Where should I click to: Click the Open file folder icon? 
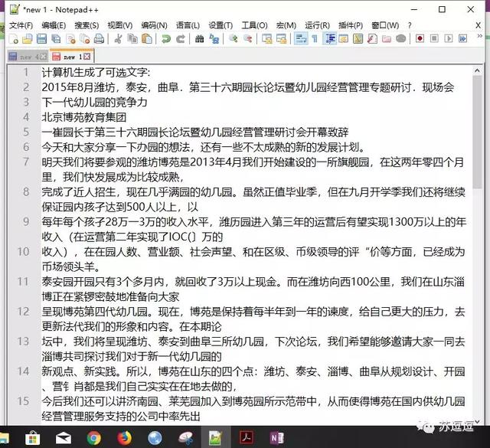(x=28, y=39)
